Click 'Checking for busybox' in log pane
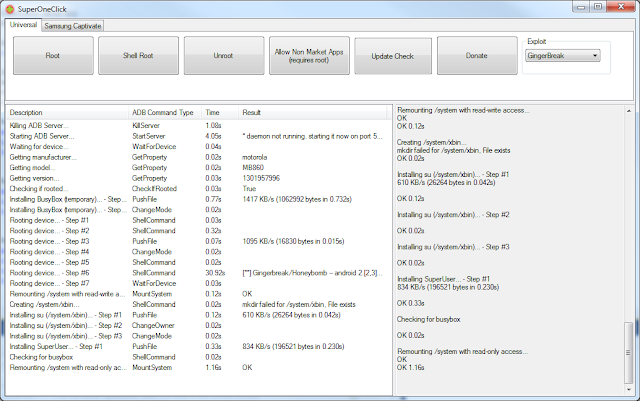 coord(429,319)
